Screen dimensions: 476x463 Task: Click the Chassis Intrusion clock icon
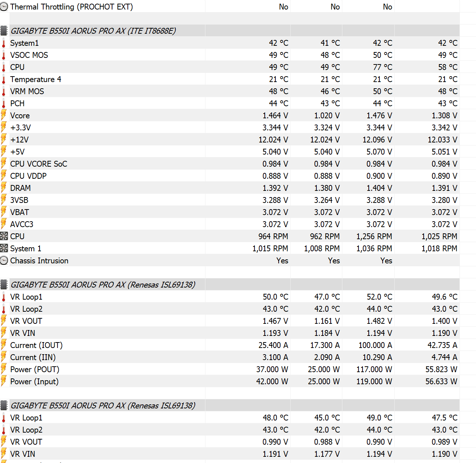(x=4, y=260)
